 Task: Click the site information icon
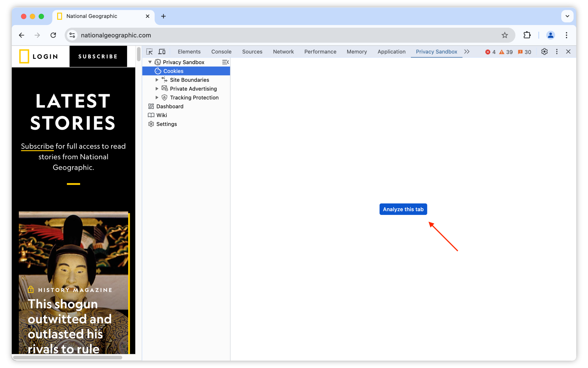point(72,35)
